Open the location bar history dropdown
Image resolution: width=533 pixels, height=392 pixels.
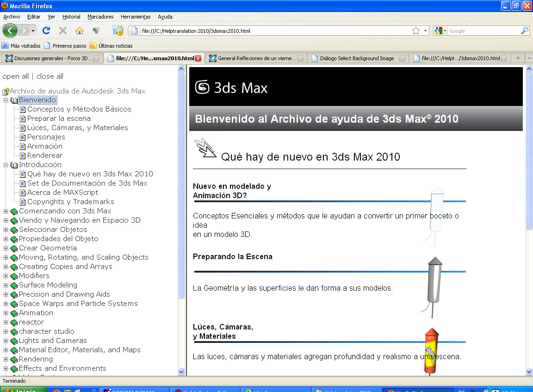(x=425, y=31)
